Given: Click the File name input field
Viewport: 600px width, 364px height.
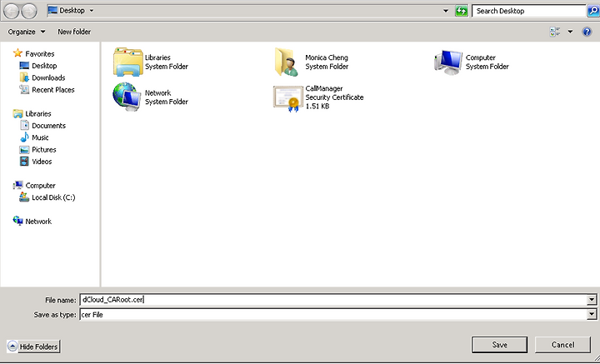Looking at the screenshot, I should 332,300.
